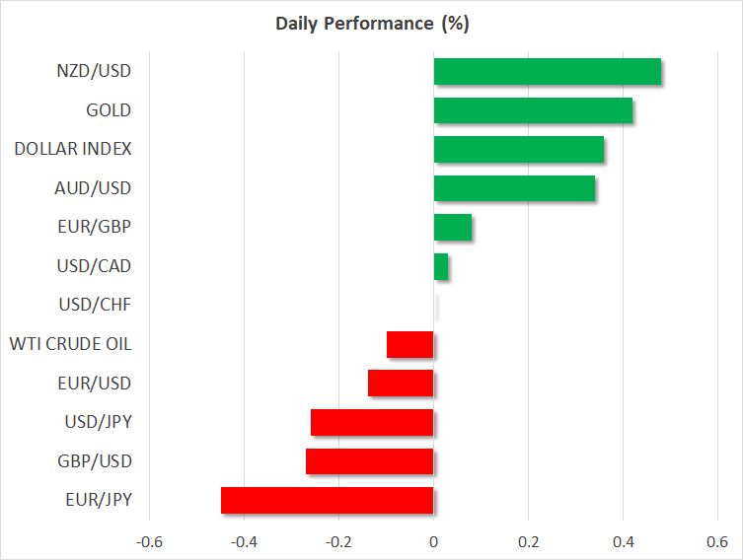Select the small EUR/GBP green bar
The width and height of the screenshot is (743, 560).
tap(452, 227)
